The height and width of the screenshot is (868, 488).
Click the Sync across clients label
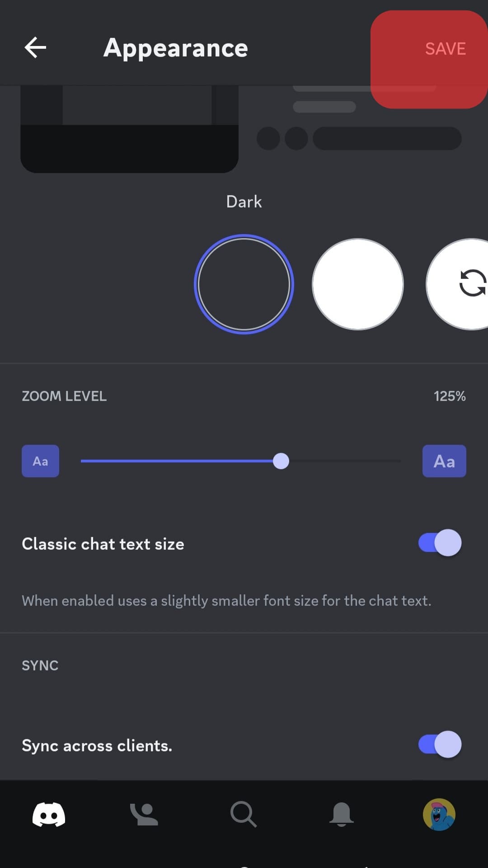pyautogui.click(x=97, y=745)
